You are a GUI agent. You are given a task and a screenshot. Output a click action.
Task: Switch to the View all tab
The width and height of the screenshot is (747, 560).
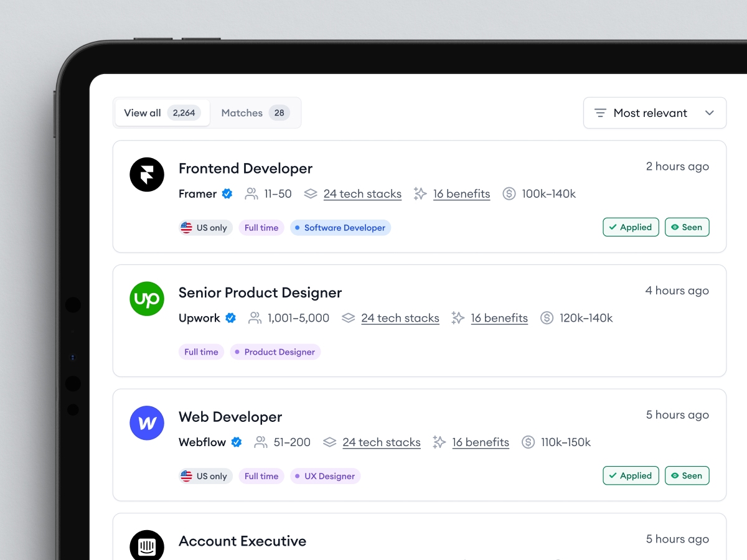(x=162, y=113)
